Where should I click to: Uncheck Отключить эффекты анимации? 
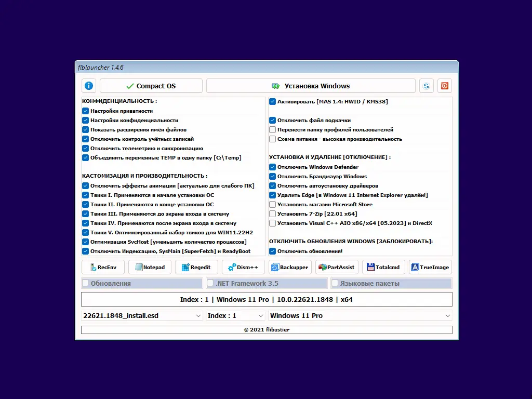point(86,185)
